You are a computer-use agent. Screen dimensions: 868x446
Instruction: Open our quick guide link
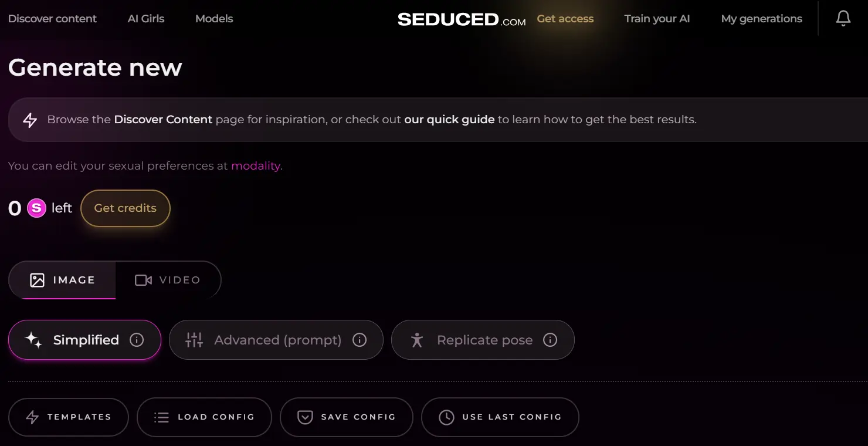coord(449,119)
